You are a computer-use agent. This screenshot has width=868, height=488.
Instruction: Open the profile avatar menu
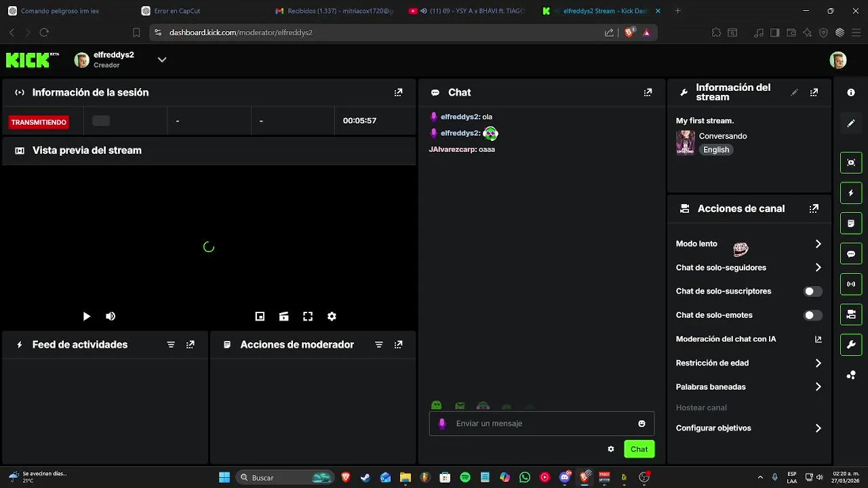[838, 60]
